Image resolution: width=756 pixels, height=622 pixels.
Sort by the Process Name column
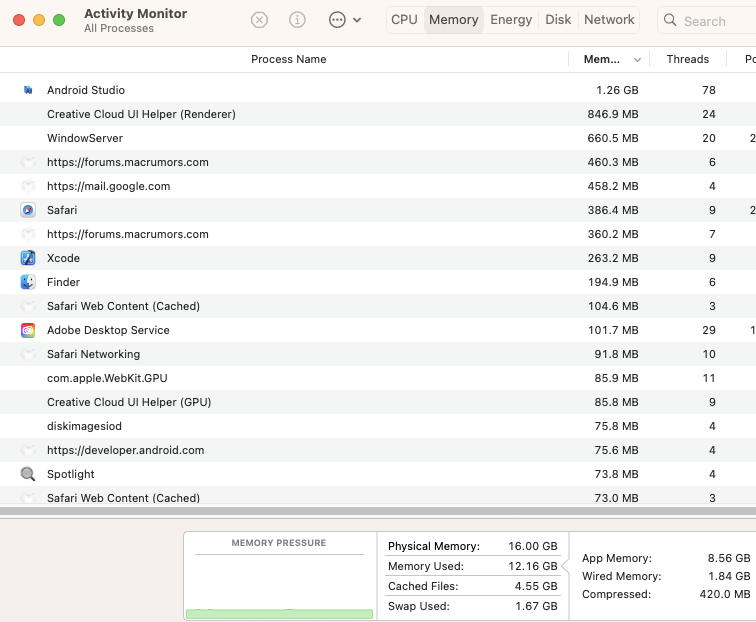(x=288, y=59)
